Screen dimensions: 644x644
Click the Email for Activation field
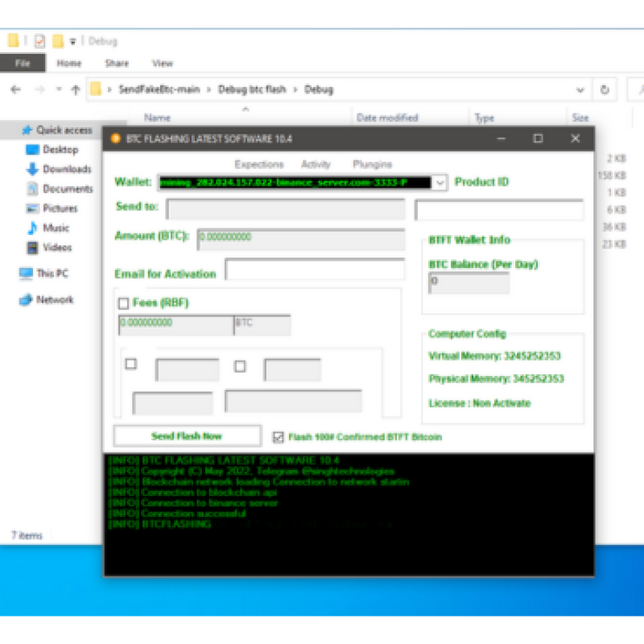point(315,269)
